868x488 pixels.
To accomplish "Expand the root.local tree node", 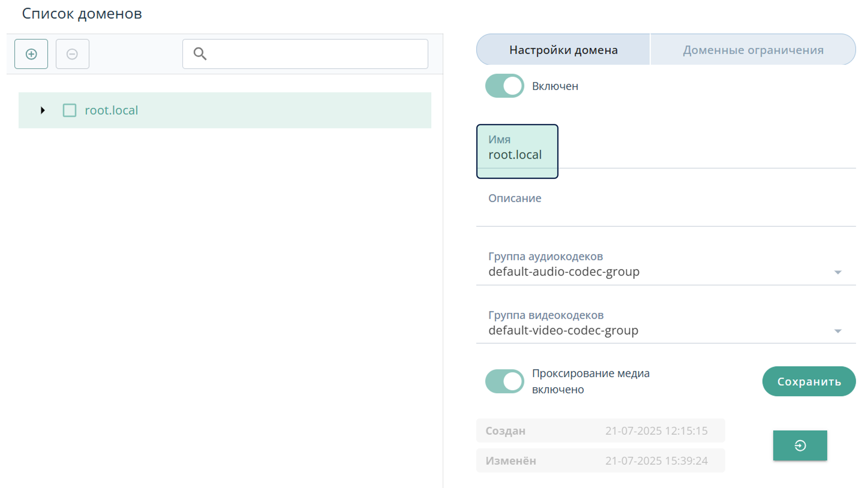I will 42,110.
